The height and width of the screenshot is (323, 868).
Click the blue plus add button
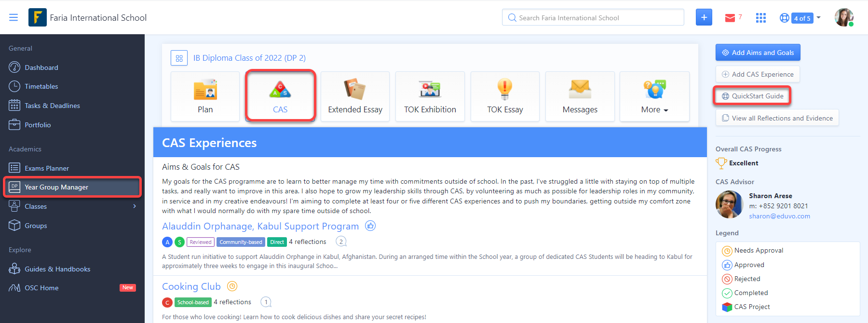click(704, 17)
